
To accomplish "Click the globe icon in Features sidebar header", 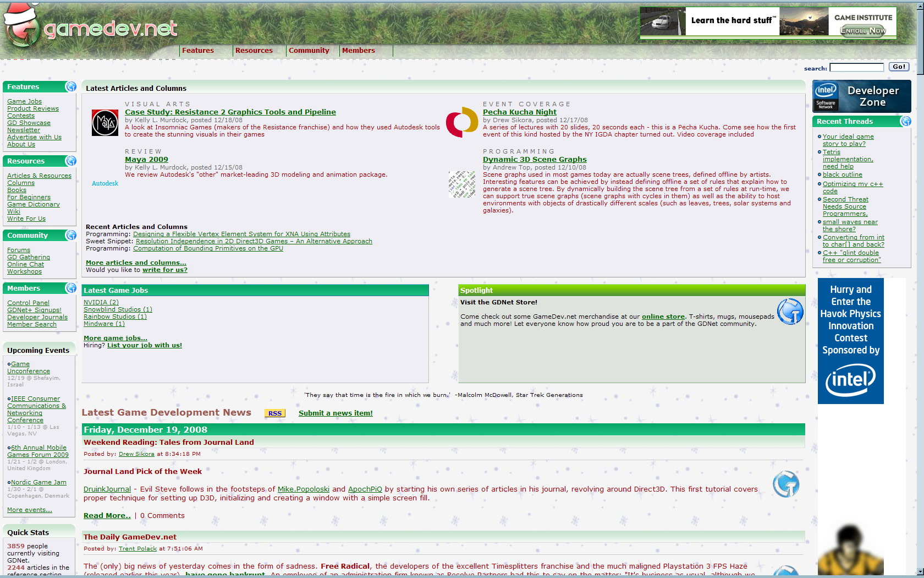I will point(70,86).
